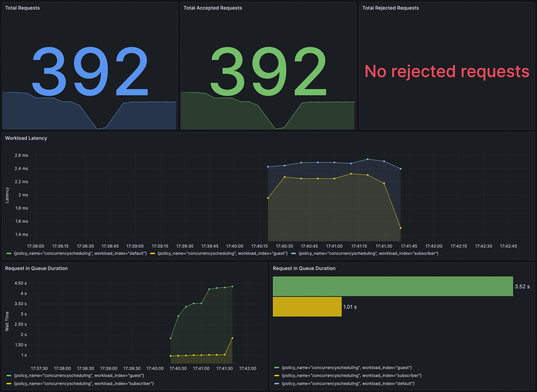Click green guest color swatch in latency legend
537x392 pixels.
pos(9,253)
